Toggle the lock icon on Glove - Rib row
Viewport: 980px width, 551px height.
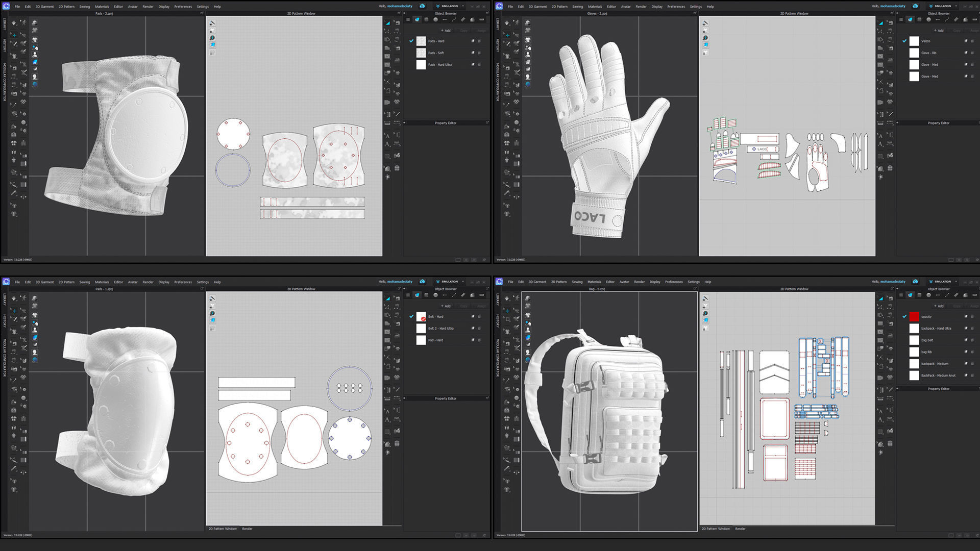972,53
